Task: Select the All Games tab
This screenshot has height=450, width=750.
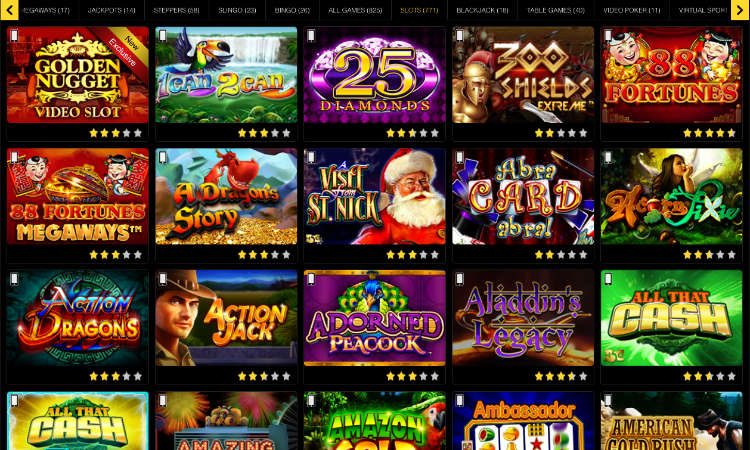Action: pyautogui.click(x=355, y=10)
